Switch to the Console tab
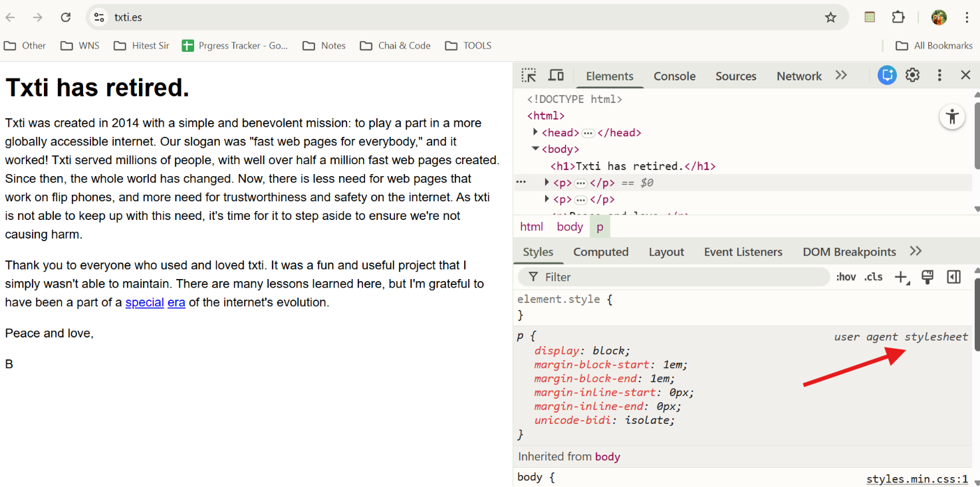This screenshot has height=487, width=980. (x=674, y=76)
